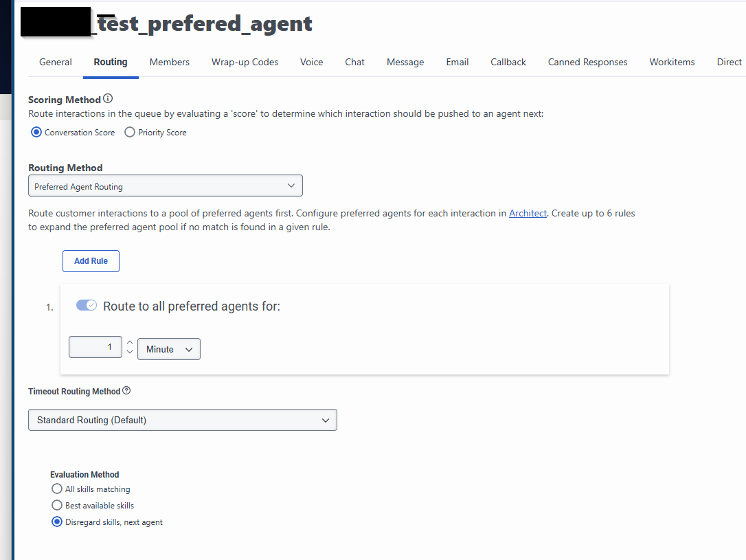Image resolution: width=746 pixels, height=560 pixels.
Task: Click the Add Rule button
Action: tap(91, 261)
